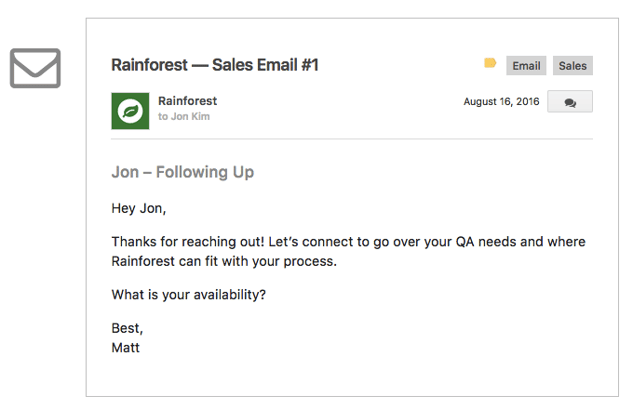
Task: Click the recipient text to Jon Kim
Action: tap(184, 116)
